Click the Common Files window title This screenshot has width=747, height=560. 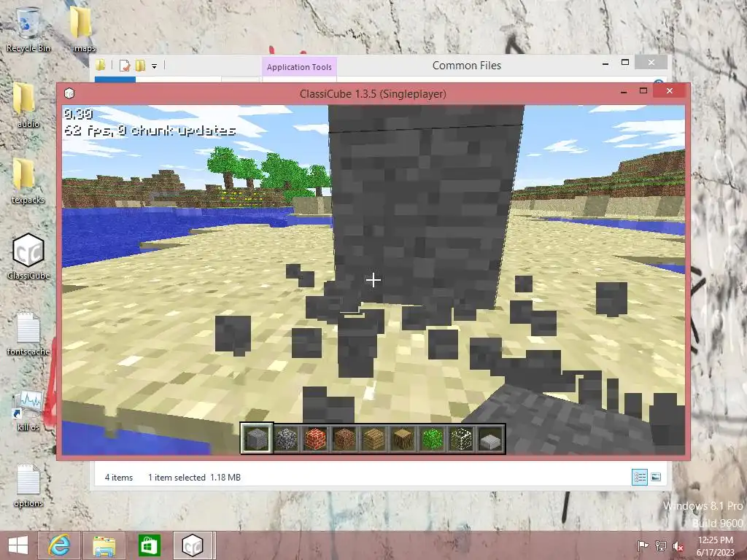466,65
